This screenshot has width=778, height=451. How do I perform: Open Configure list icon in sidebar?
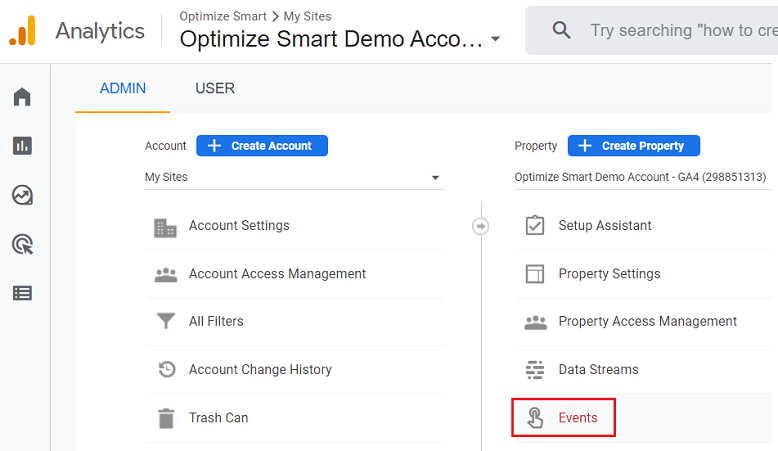click(22, 293)
